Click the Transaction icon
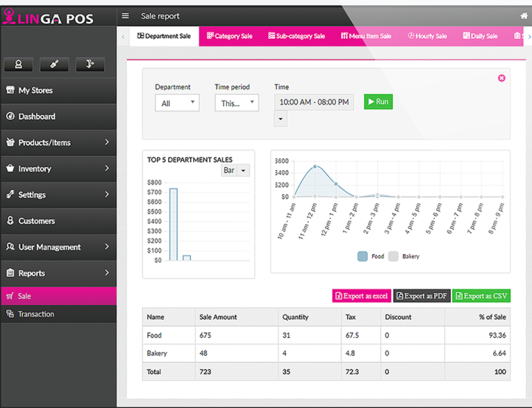This screenshot has height=408, width=532. [10, 314]
